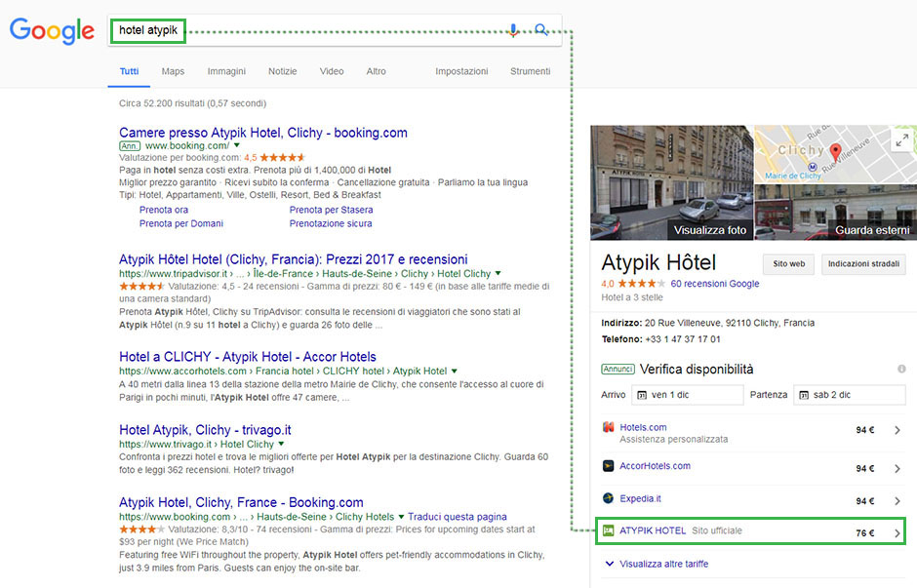
Task: Expand the map with fullscreen icon
Action: [x=902, y=140]
